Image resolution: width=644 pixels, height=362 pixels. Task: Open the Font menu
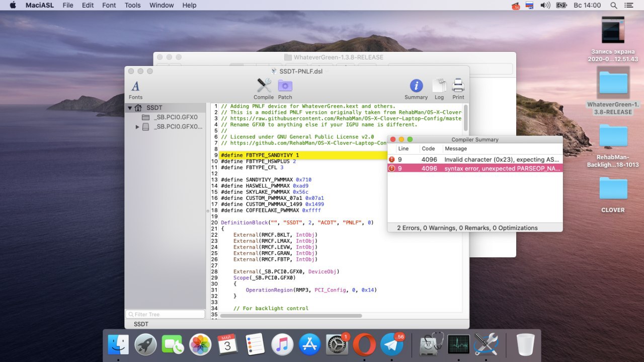click(109, 5)
